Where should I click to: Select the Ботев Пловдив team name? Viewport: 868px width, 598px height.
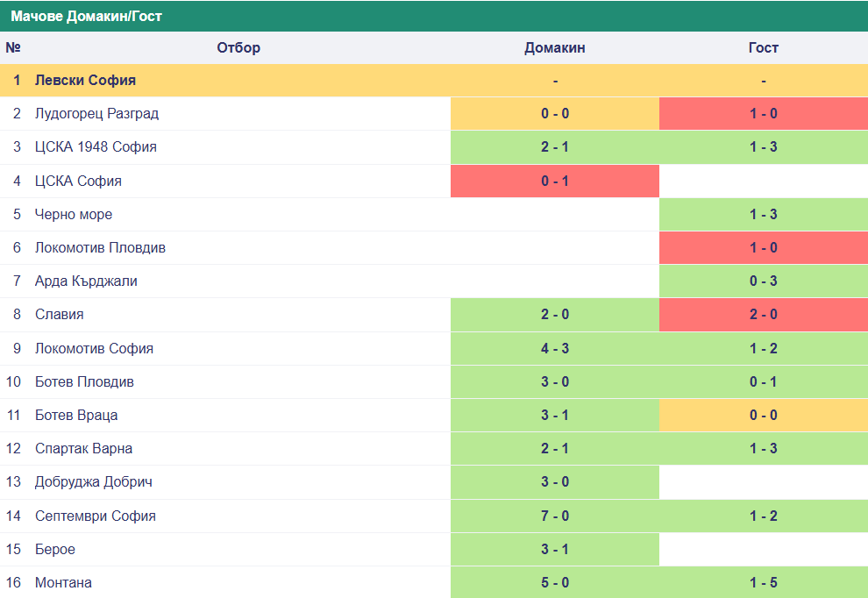point(84,382)
